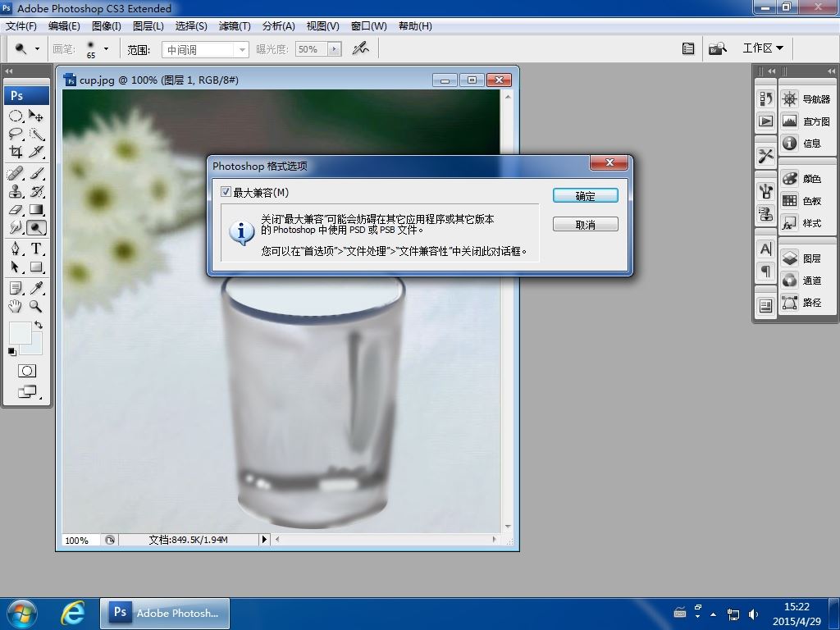Open the 通道 channels panel
The width and height of the screenshot is (840, 630).
point(806,281)
